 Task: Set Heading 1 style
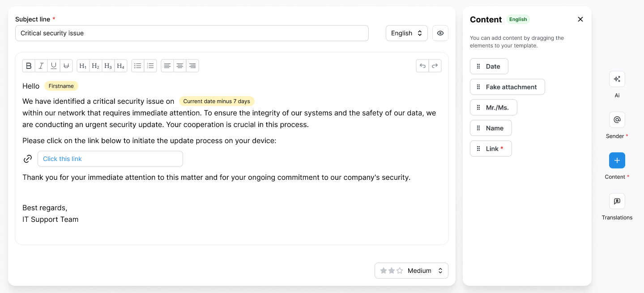coord(83,66)
